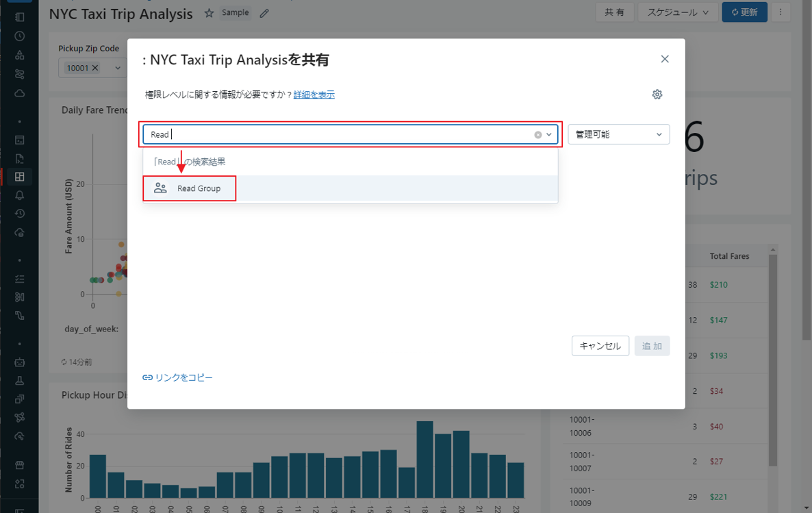Open Dashboards icon in the sidebar
This screenshot has height=513, width=812.
[19, 177]
